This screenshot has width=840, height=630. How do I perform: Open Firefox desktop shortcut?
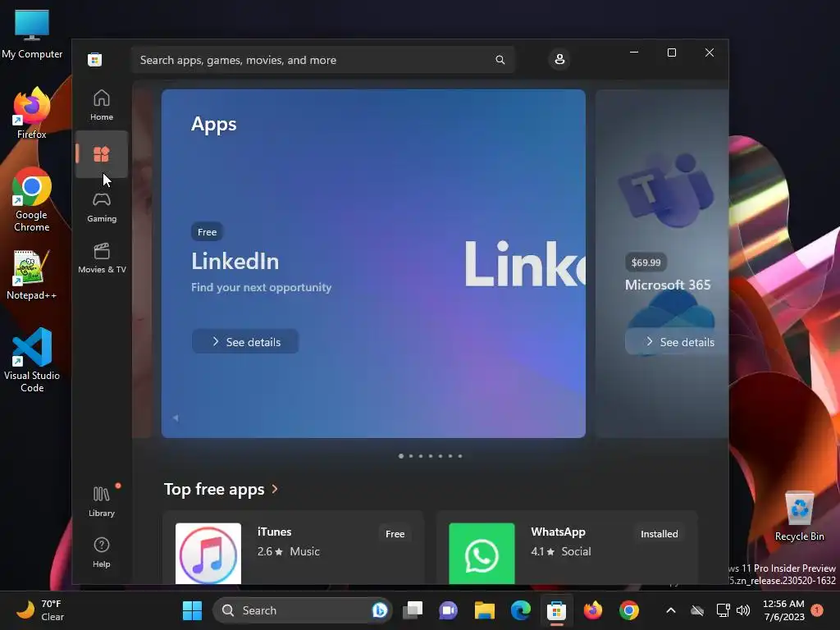pos(32,113)
